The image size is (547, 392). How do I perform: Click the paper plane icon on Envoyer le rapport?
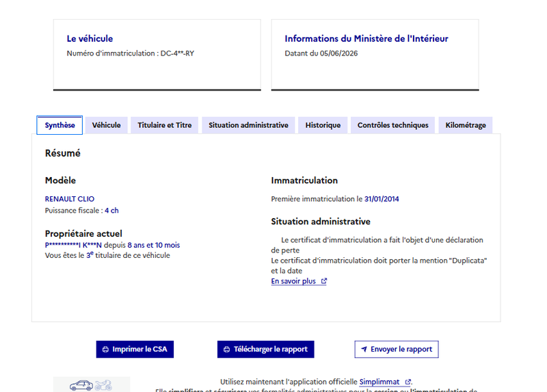364,349
